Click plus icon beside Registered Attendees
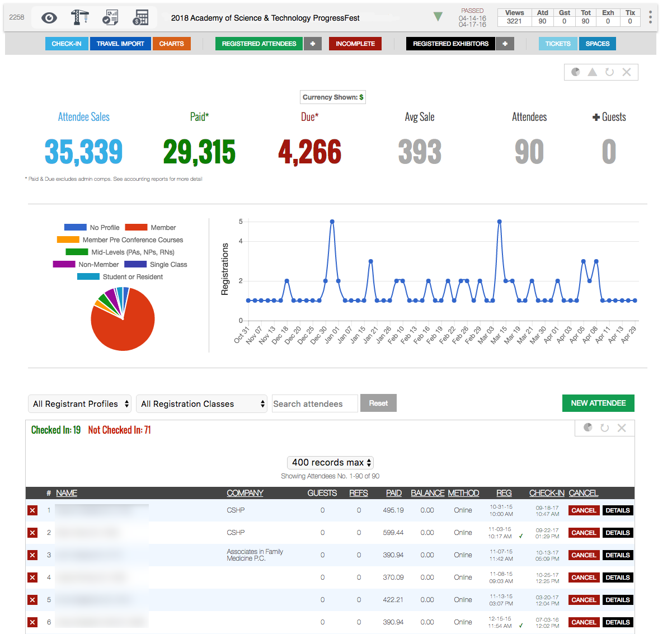Image resolution: width=672 pixels, height=634 pixels. click(313, 44)
